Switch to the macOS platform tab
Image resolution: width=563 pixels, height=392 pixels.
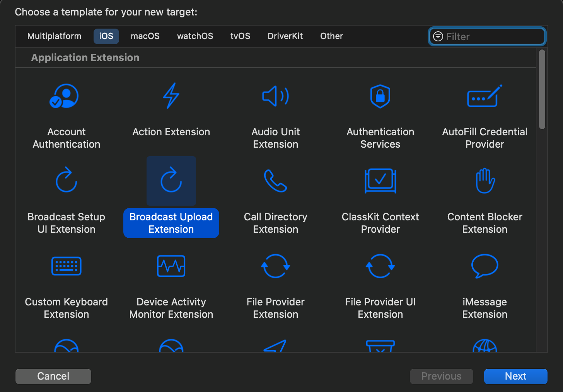click(145, 36)
